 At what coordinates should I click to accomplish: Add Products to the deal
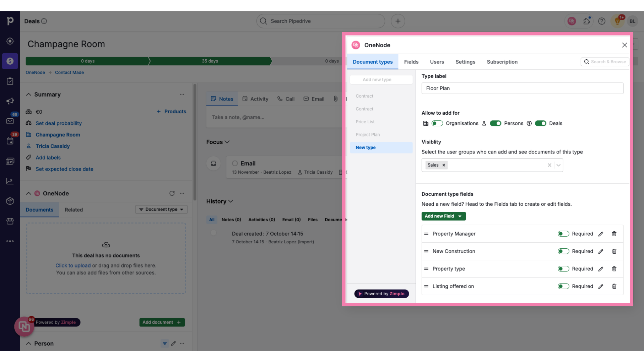(x=171, y=112)
